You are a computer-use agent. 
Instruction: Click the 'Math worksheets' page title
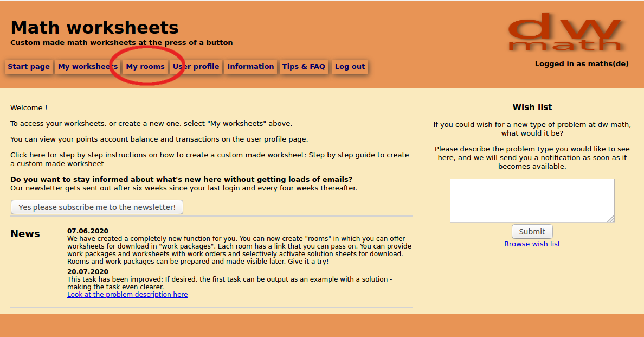pyautogui.click(x=94, y=28)
